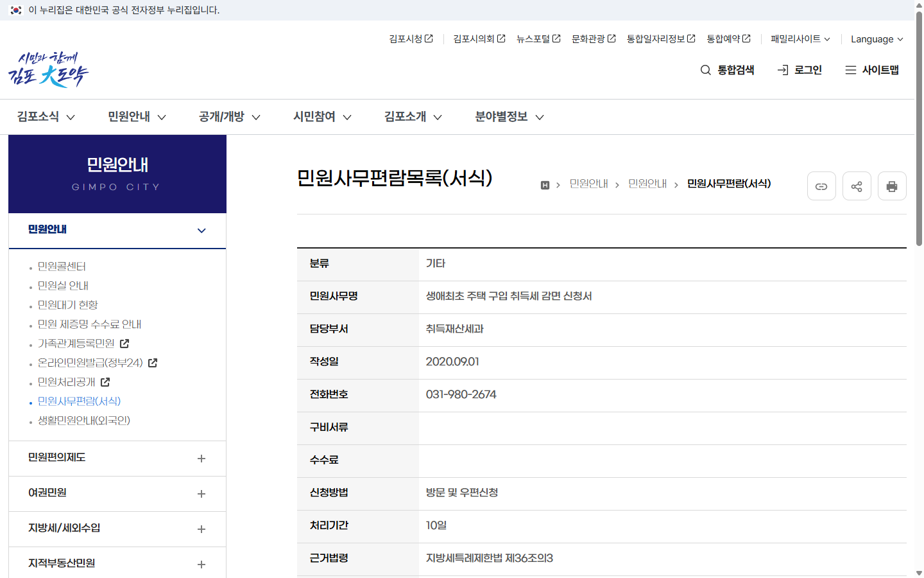Screen dimensions: 924x578
Task: Go to 김포시청 external site link
Action: point(411,39)
